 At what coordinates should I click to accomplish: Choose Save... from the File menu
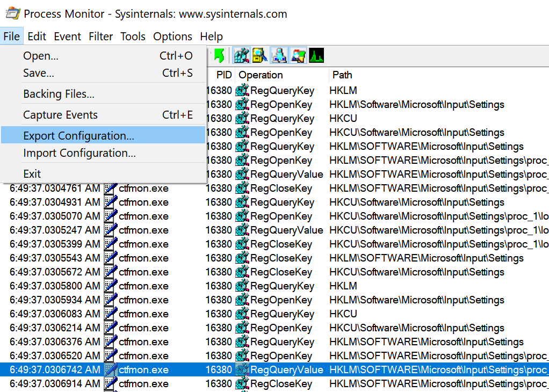103,73
